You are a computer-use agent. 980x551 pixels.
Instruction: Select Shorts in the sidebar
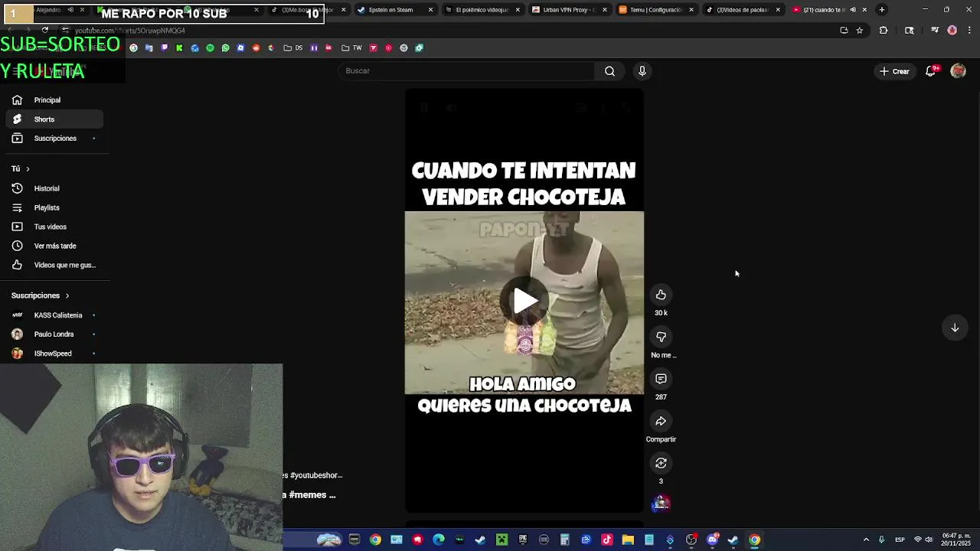pos(54,119)
